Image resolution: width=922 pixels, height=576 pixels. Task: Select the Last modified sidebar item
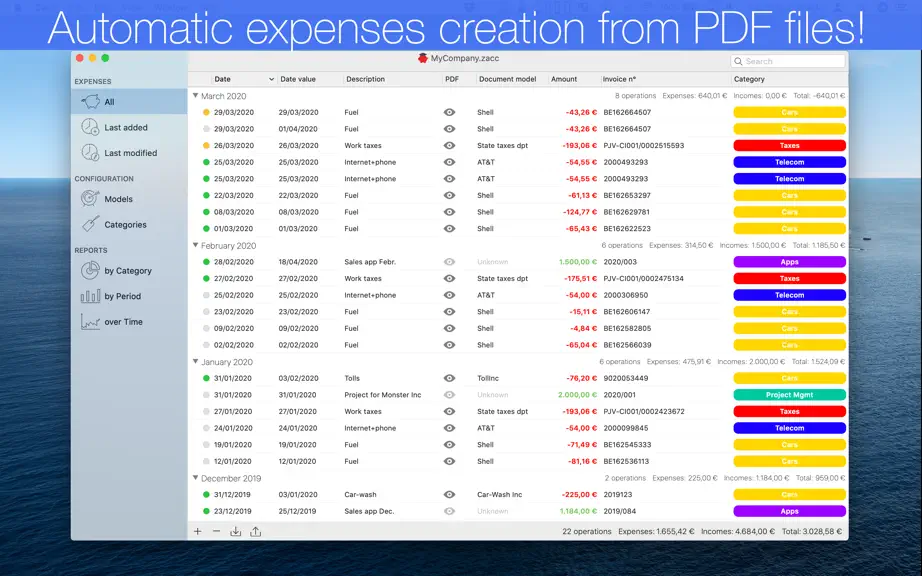click(x=119, y=153)
